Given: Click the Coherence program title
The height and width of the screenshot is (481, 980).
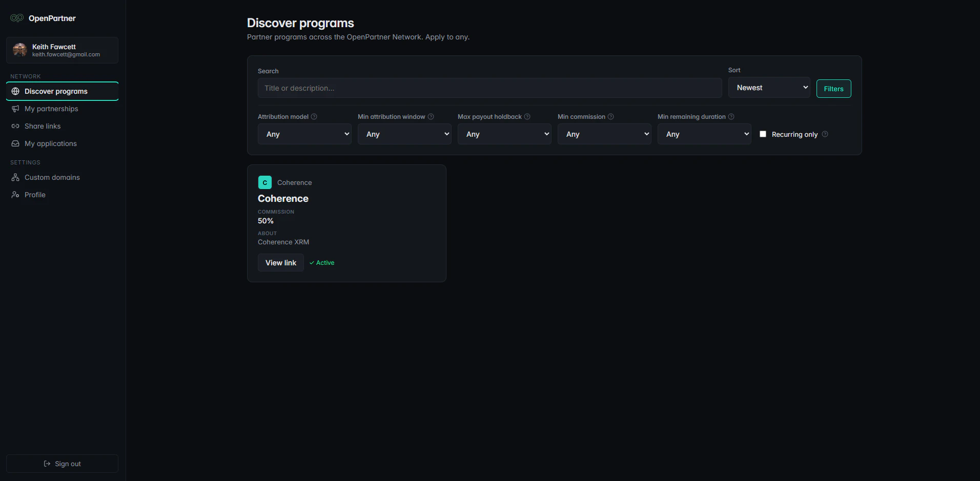Looking at the screenshot, I should 283,199.
